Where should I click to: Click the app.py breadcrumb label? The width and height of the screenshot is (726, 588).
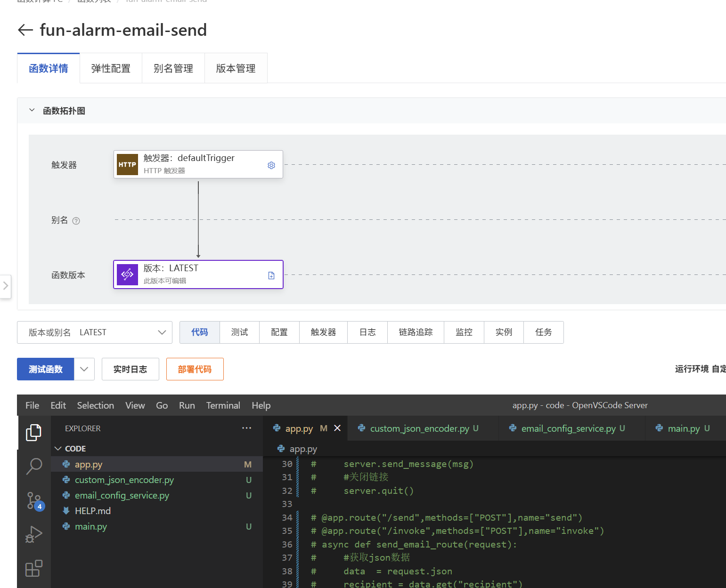[303, 449]
